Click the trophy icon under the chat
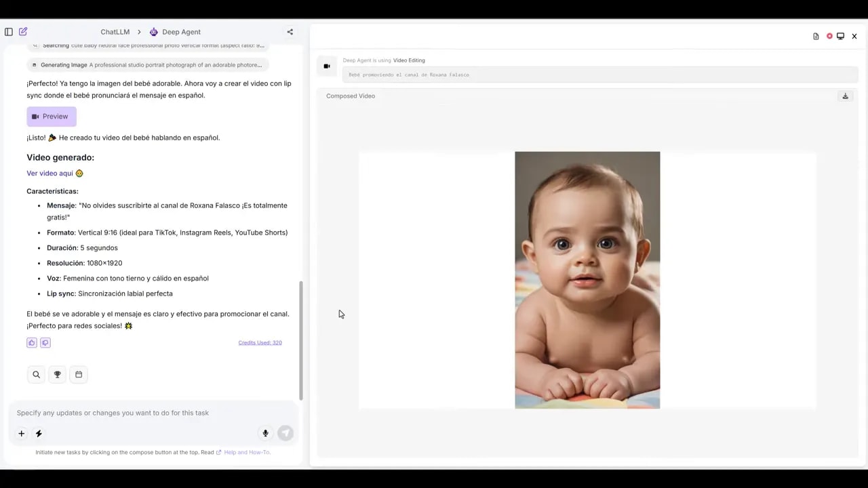The image size is (868, 488). click(x=57, y=374)
